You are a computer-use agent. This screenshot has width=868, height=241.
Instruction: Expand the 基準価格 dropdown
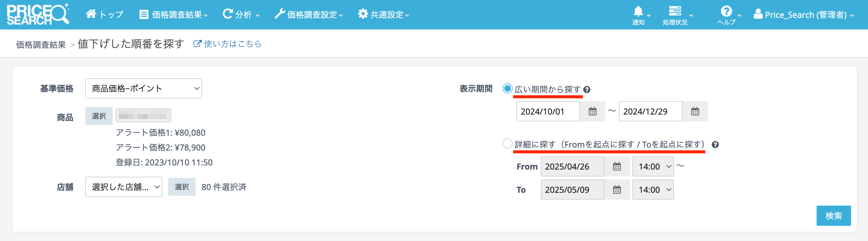click(x=144, y=88)
